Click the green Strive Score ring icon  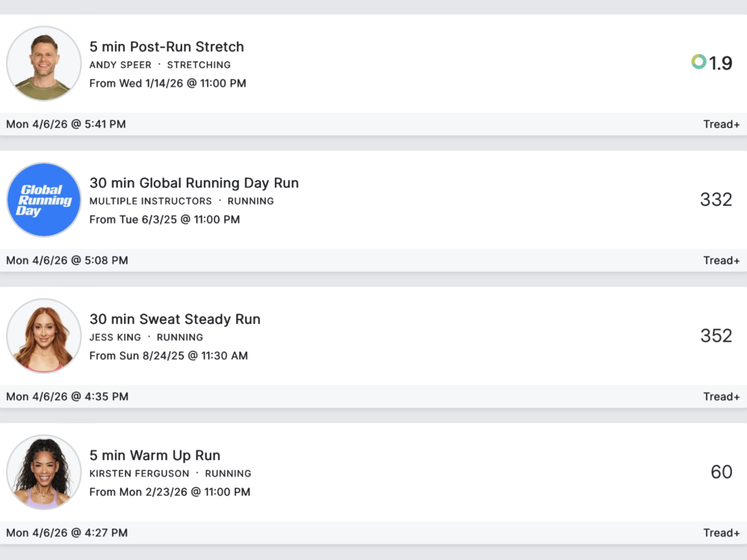(698, 62)
